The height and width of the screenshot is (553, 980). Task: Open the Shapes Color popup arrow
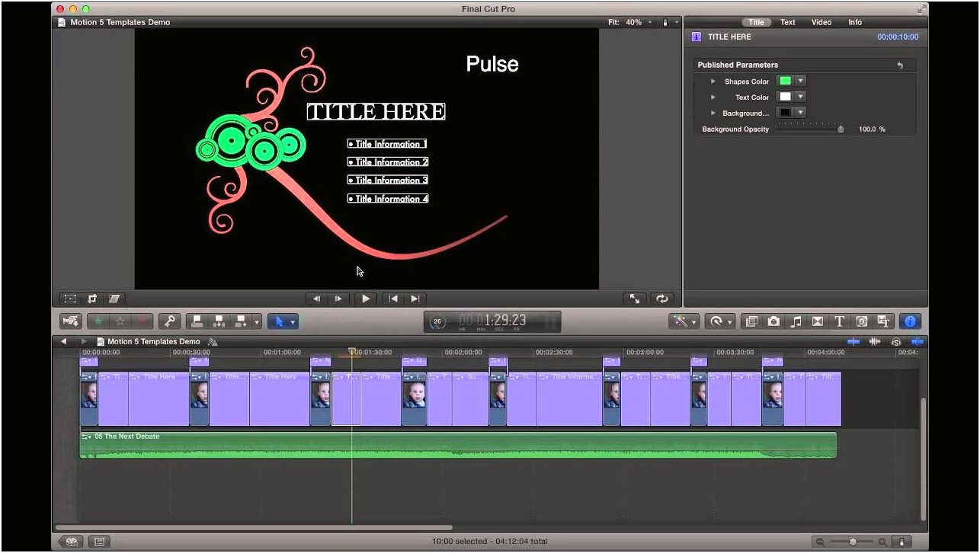[800, 81]
